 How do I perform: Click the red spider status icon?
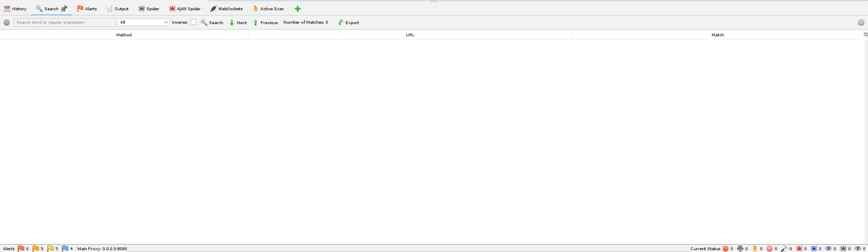(799, 248)
